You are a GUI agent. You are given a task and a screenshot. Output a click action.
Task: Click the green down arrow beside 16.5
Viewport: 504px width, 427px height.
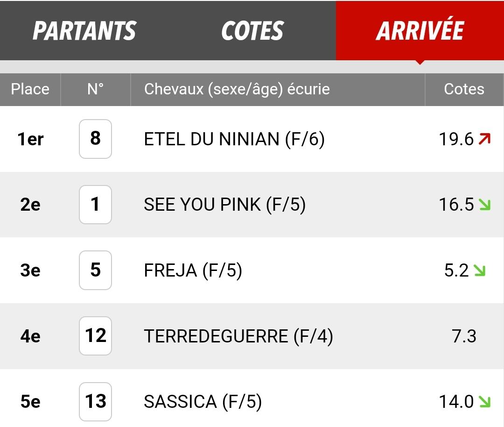point(484,205)
